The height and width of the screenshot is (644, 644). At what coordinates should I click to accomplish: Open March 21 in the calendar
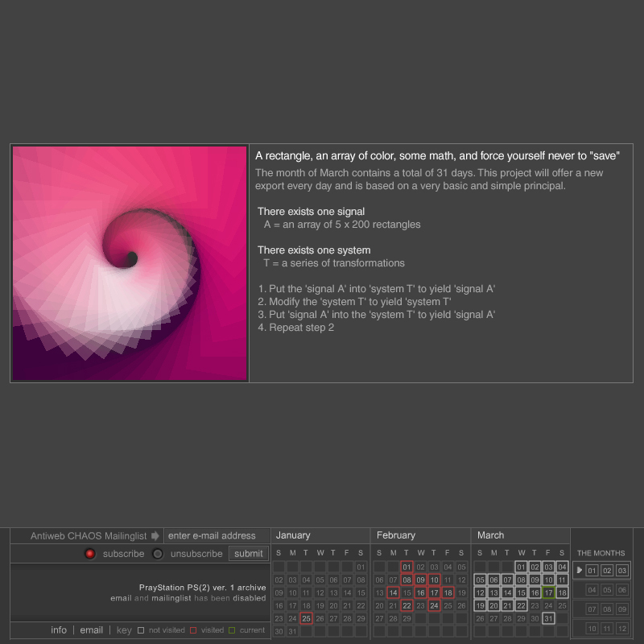coord(507,606)
